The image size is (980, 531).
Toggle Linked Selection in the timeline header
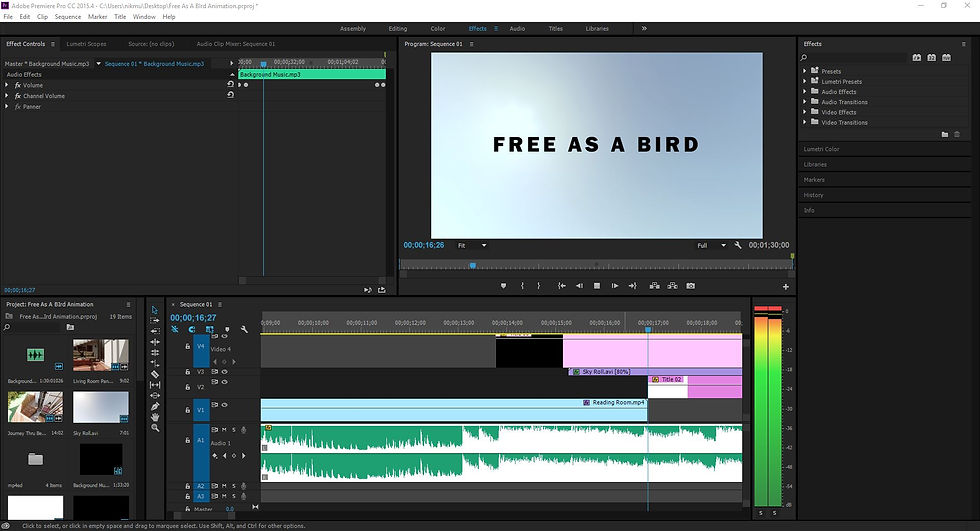click(x=209, y=329)
